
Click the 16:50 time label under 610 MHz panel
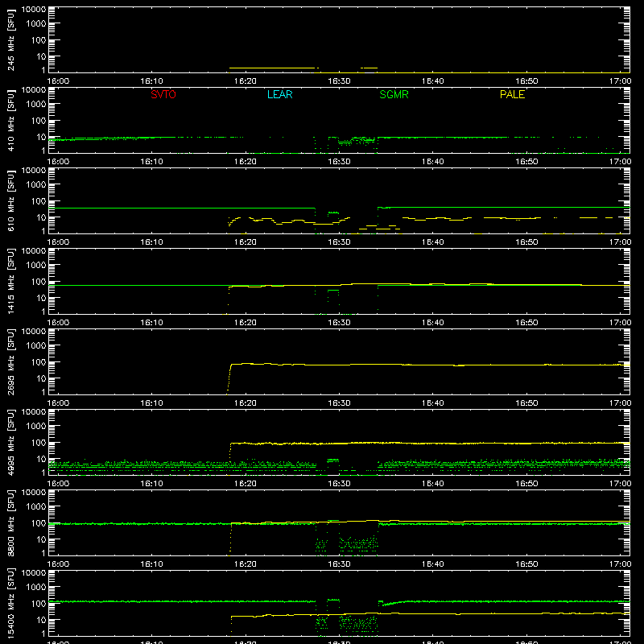click(526, 242)
